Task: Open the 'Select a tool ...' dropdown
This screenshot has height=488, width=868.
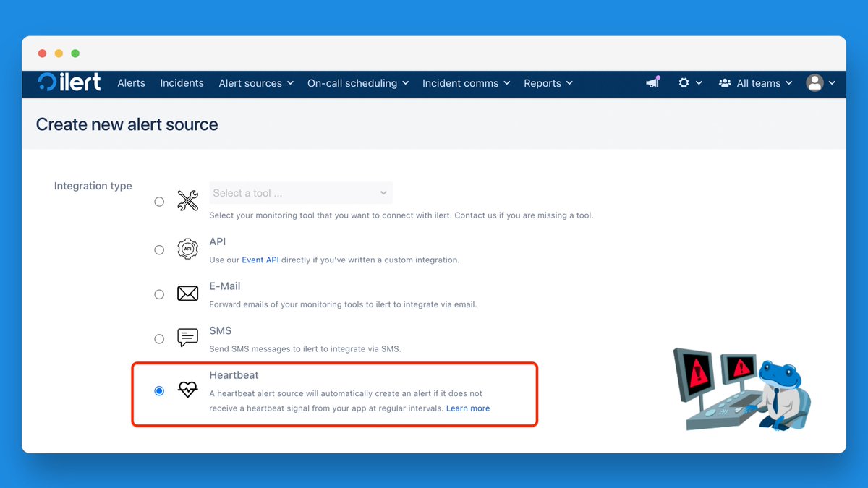Action: pos(301,193)
